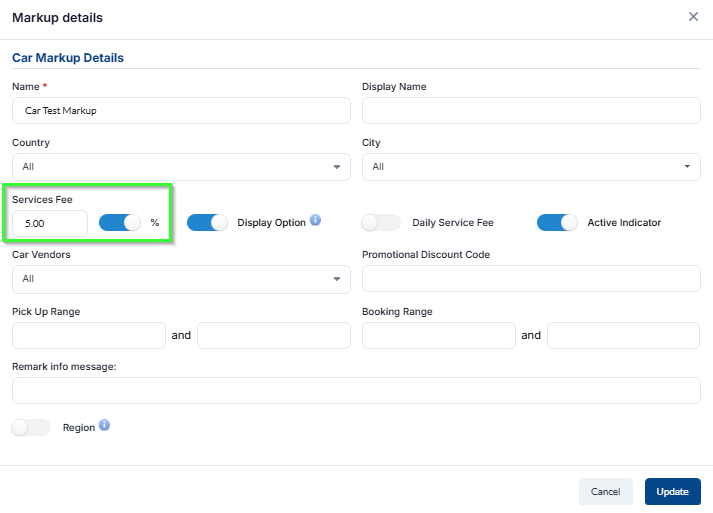Click the Booking Range start field
The image size is (713, 513).
[x=439, y=336]
